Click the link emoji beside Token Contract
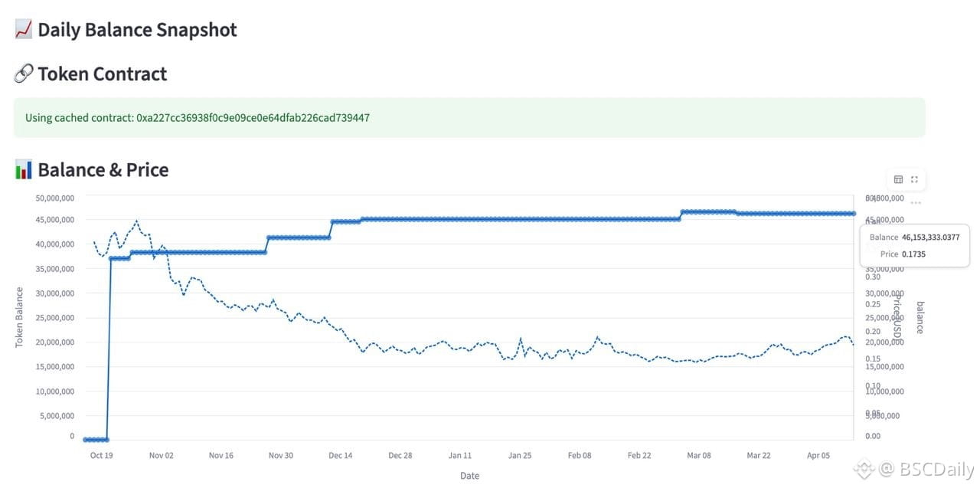The height and width of the screenshot is (488, 980). click(x=23, y=74)
